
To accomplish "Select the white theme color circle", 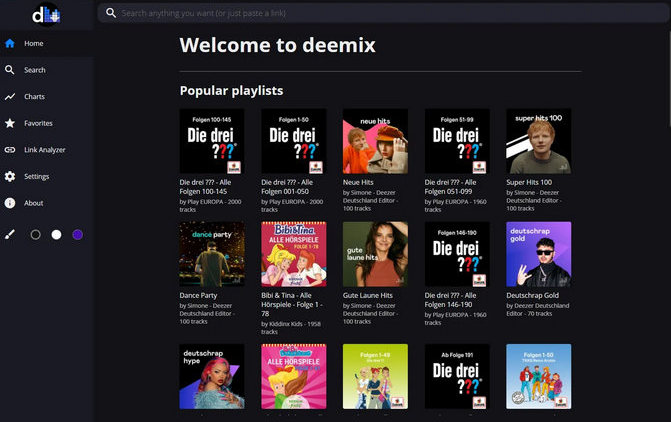I will pyautogui.click(x=57, y=234).
